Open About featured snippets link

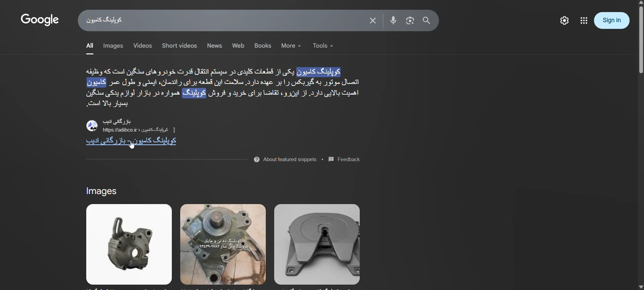285,160
